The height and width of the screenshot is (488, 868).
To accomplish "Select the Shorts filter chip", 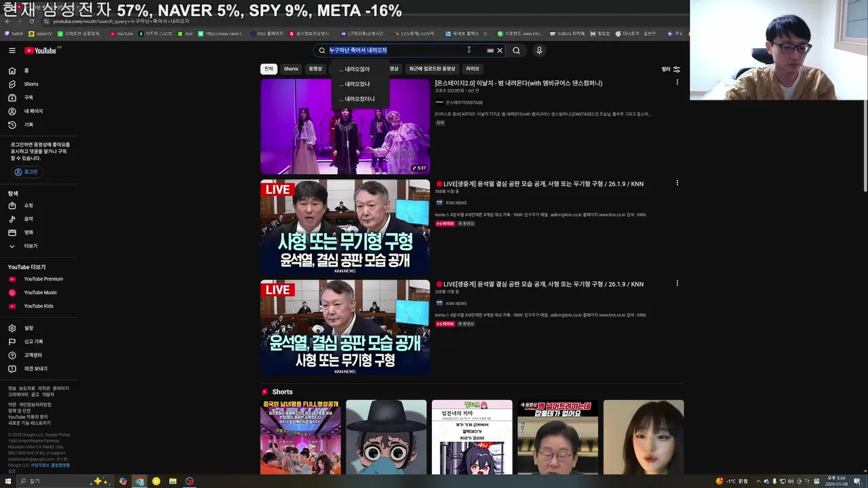I will pos(291,68).
